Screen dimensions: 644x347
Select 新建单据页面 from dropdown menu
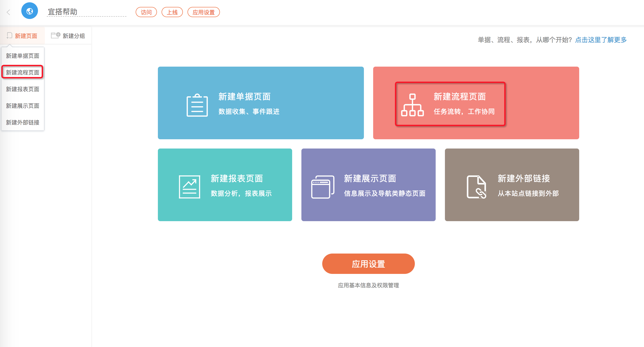pyautogui.click(x=22, y=56)
